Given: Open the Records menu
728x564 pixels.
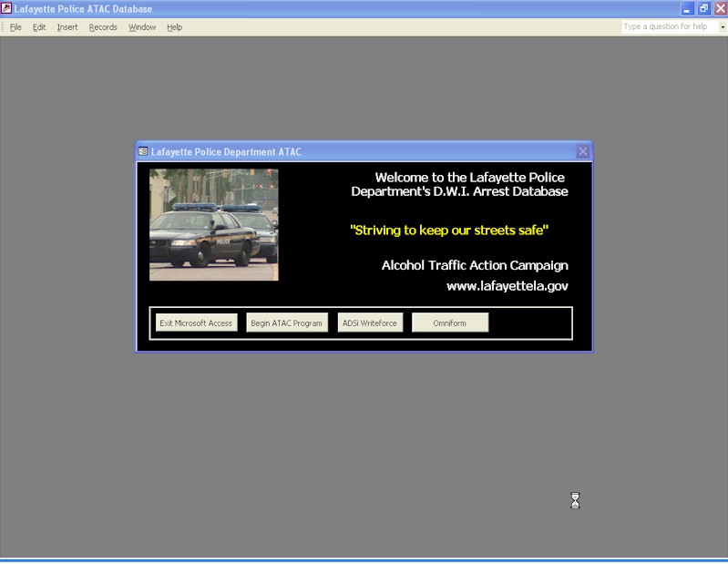Looking at the screenshot, I should tap(103, 27).
